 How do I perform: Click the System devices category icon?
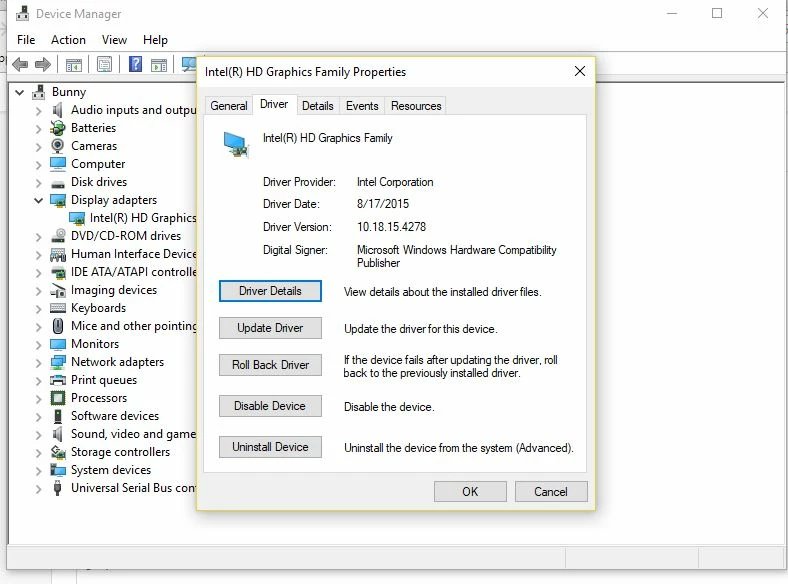[58, 470]
